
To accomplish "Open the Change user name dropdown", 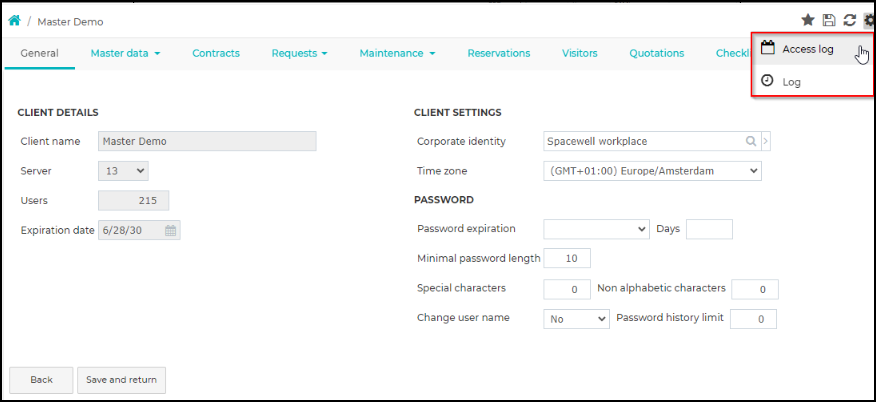I will pos(576,319).
